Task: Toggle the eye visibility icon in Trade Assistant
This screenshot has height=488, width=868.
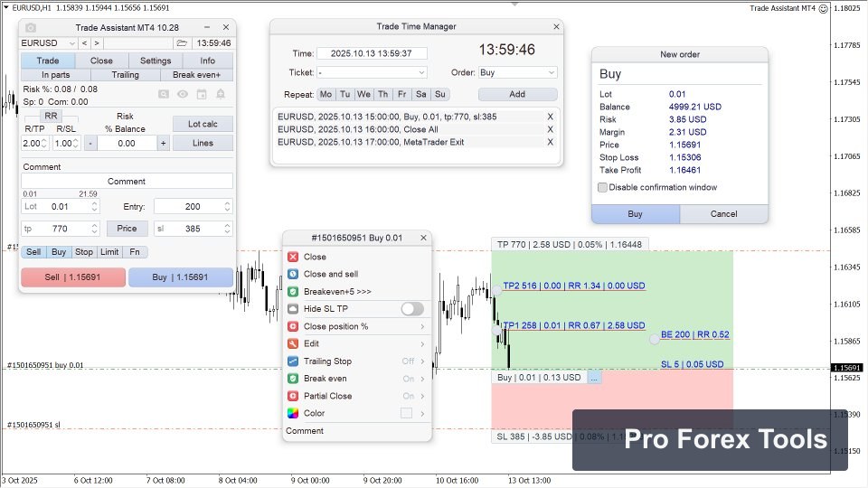Action: click(x=182, y=94)
